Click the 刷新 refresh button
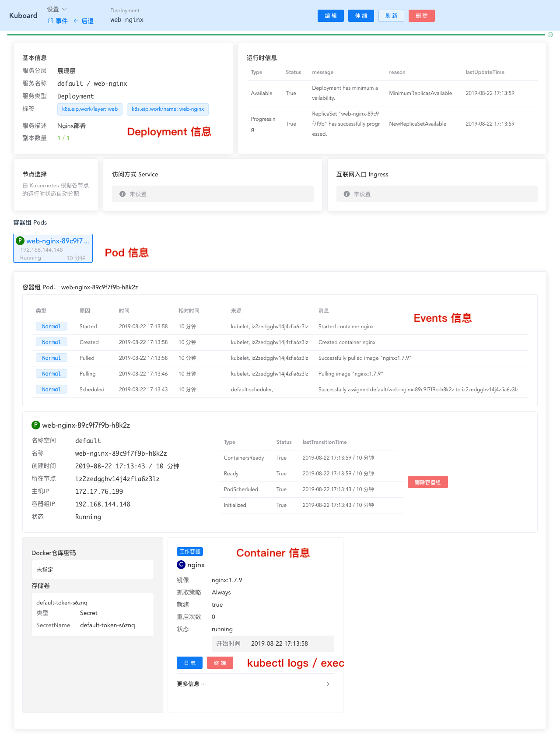The width and height of the screenshot is (560, 738). (x=391, y=16)
